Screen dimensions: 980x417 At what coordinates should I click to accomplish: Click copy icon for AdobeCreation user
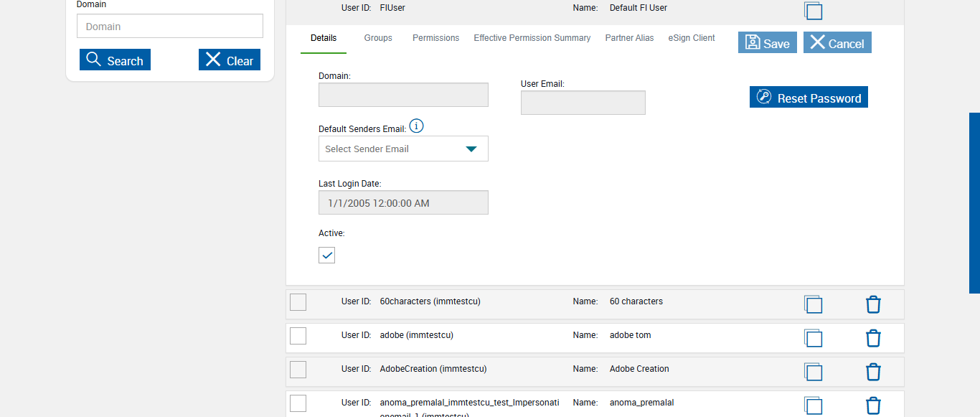[813, 372]
